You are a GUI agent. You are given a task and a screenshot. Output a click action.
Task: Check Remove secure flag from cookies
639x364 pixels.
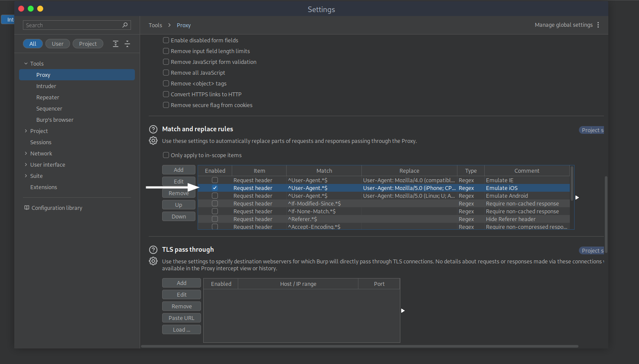[x=166, y=105]
